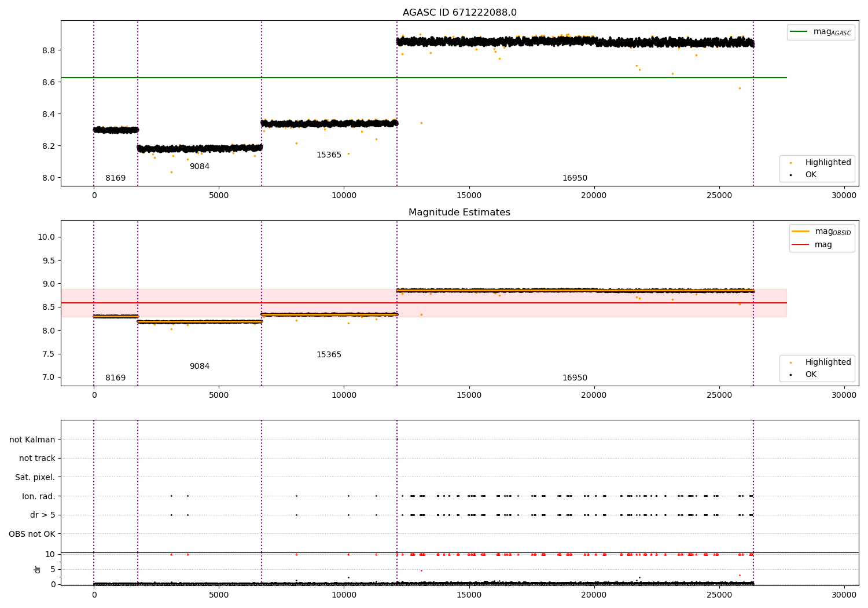Click the 8.2 y-tick in the top plot

point(49,146)
